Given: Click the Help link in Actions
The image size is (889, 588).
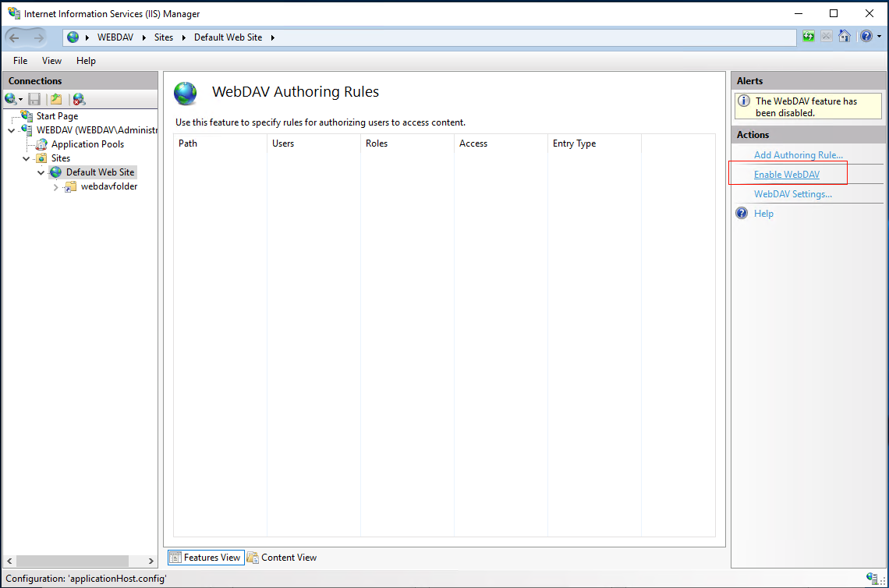Looking at the screenshot, I should pos(763,213).
